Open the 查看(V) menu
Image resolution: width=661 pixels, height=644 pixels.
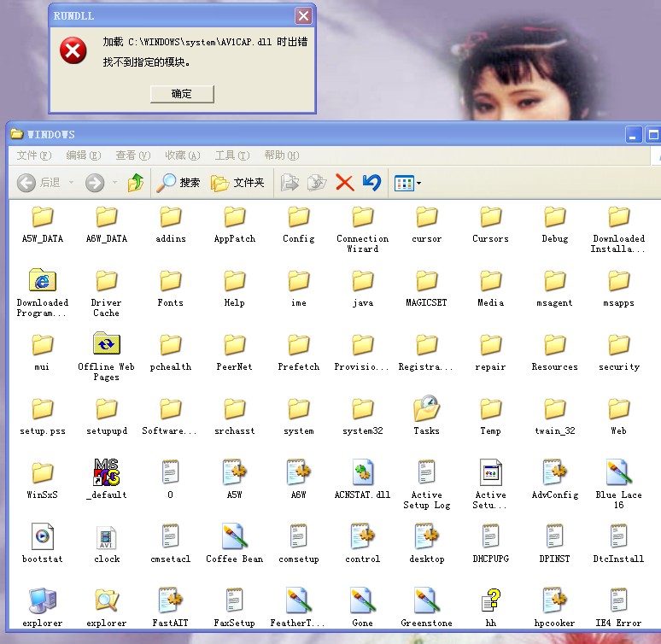point(132,155)
